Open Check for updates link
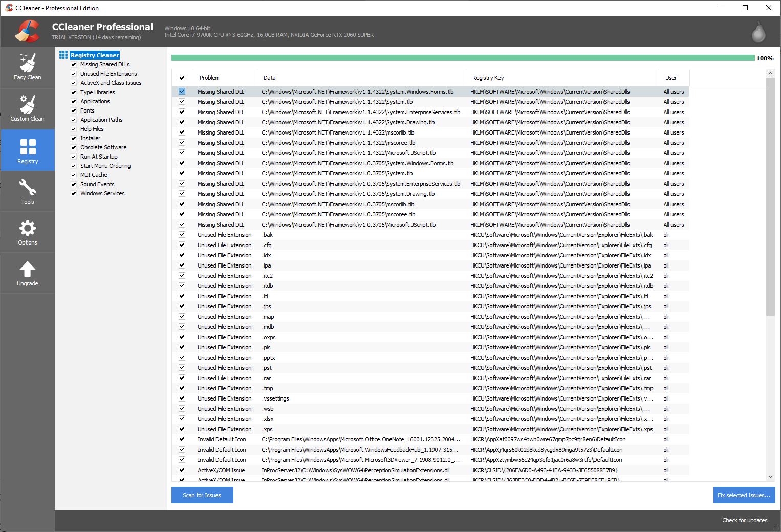This screenshot has height=532, width=781. point(745,520)
